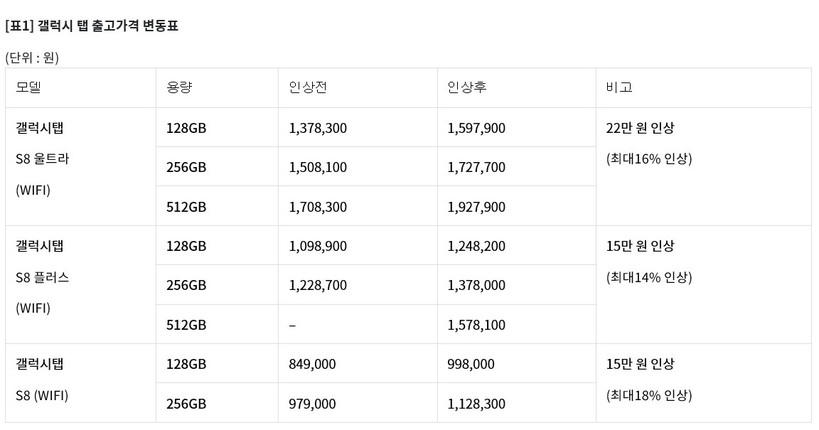Screen dimensions: 819x430
Task: Select the S8 울트라 model name
Action: coord(43,159)
